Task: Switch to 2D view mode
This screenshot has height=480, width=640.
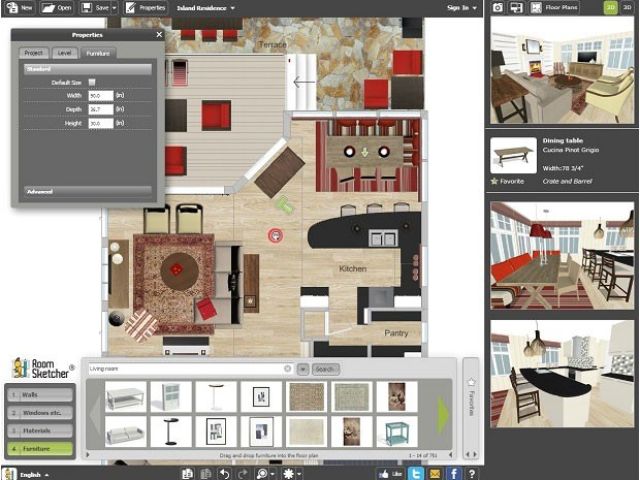Action: [x=610, y=7]
